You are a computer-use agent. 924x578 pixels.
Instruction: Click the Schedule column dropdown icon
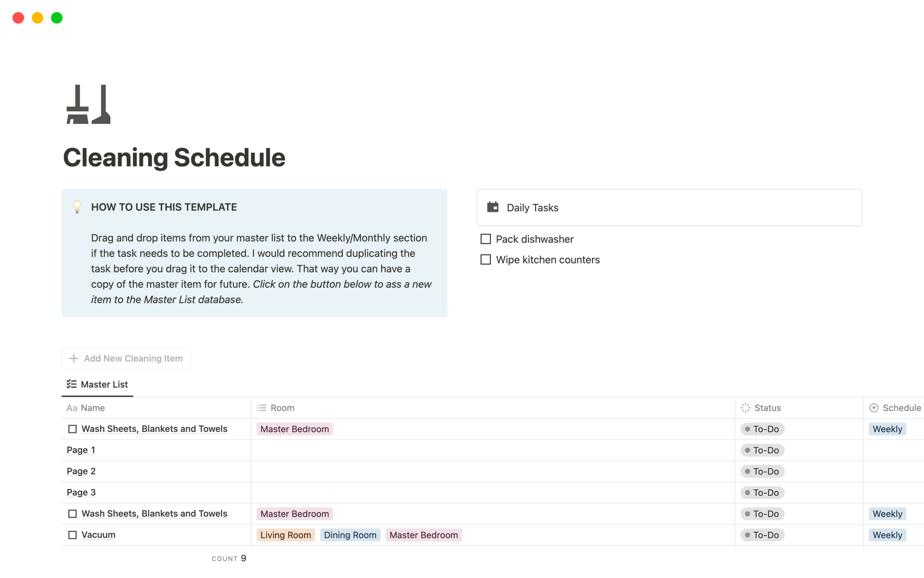[874, 408]
